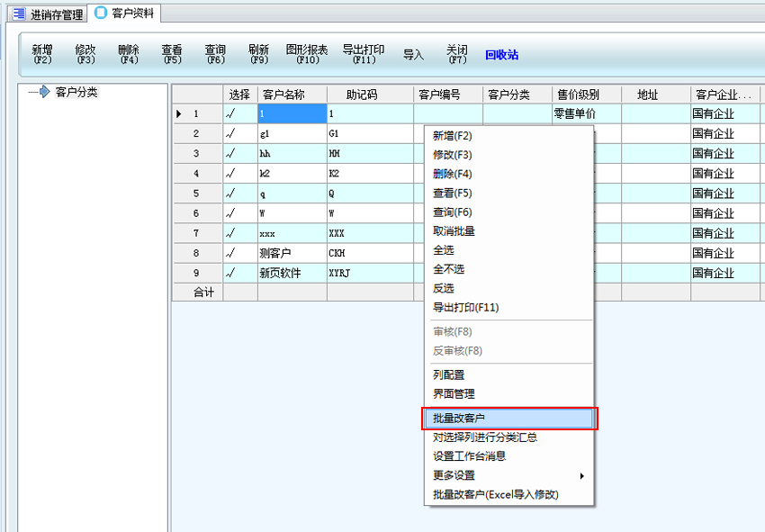
Task: Click the 导入 toolbar button
Action: (413, 55)
